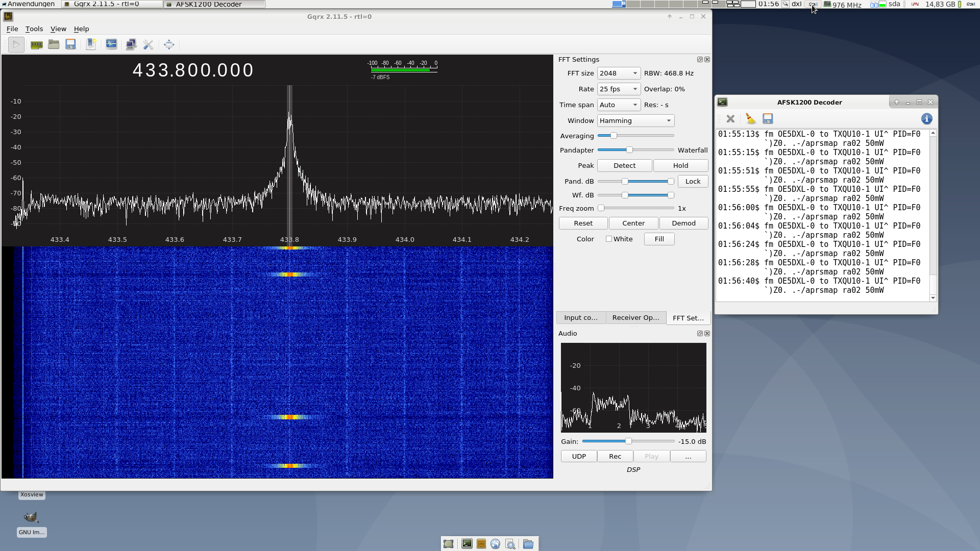
Task: Click the 433.800.000 frequency display
Action: 193,70
